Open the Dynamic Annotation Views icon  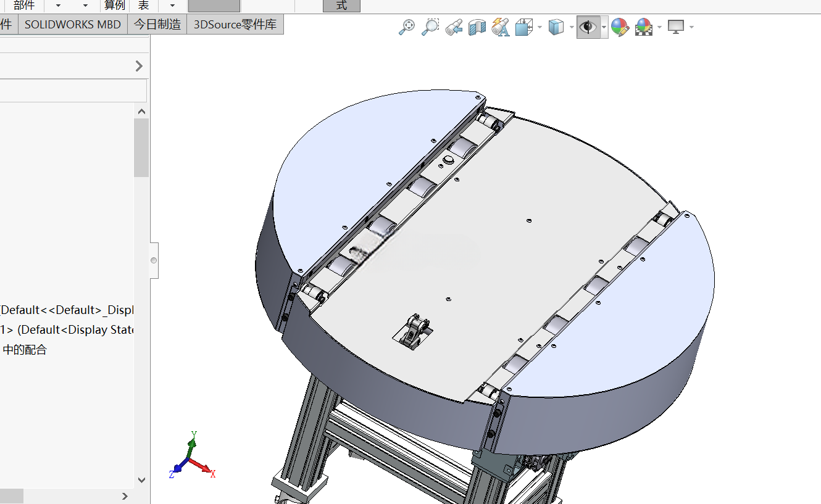[501, 27]
